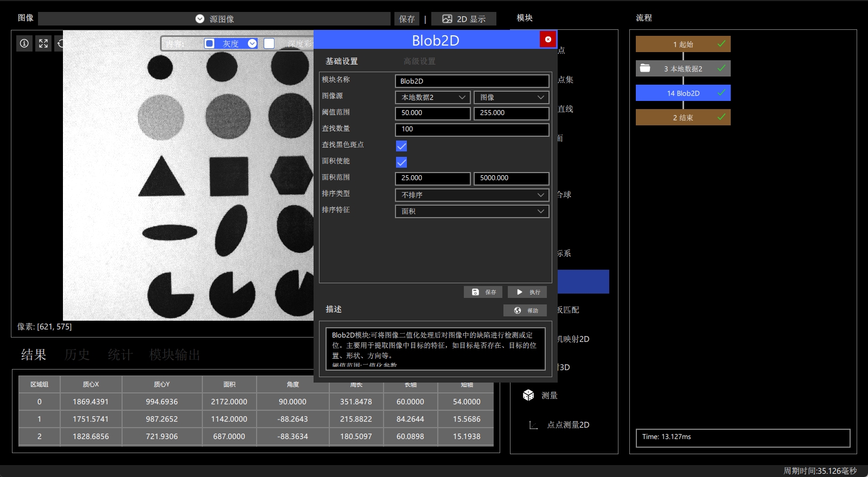Click the 执行 button
The height and width of the screenshot is (477, 868).
(x=527, y=292)
